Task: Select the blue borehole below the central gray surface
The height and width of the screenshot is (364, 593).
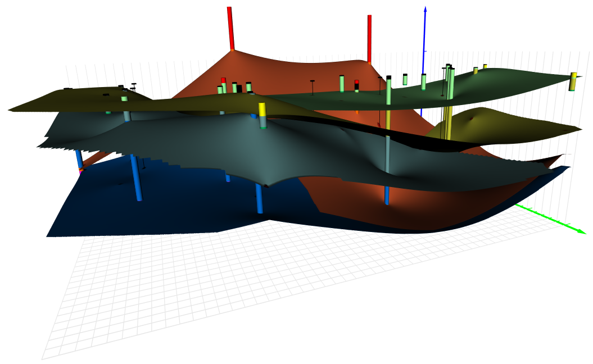Action: (259, 199)
